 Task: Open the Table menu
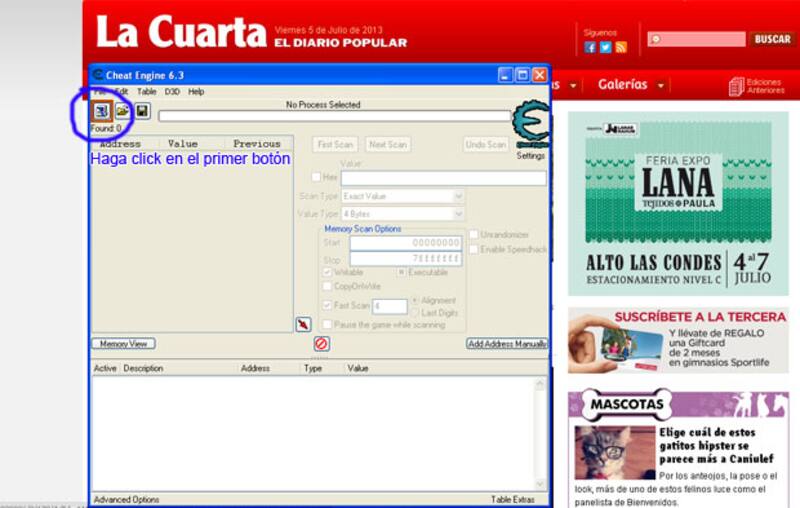(x=146, y=91)
